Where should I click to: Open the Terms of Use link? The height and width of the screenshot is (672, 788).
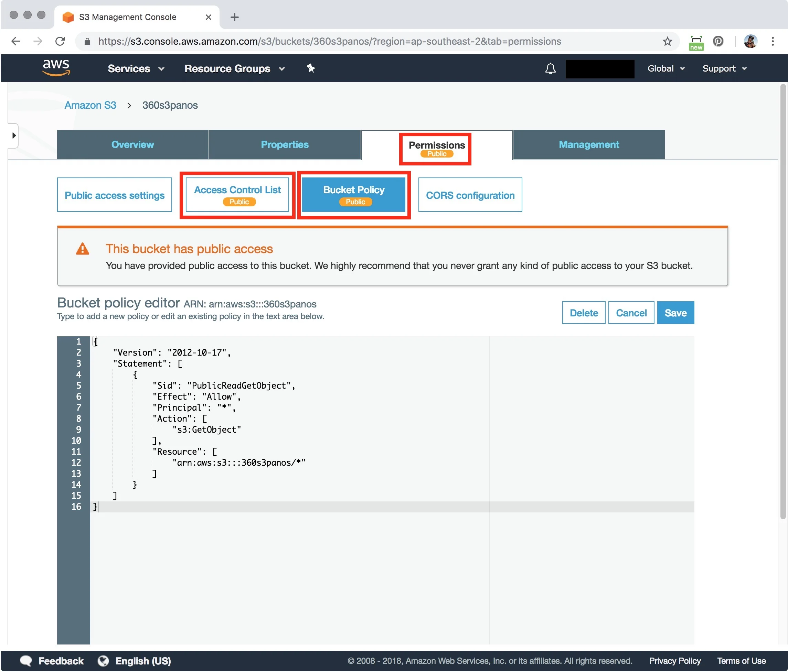[x=741, y=661]
